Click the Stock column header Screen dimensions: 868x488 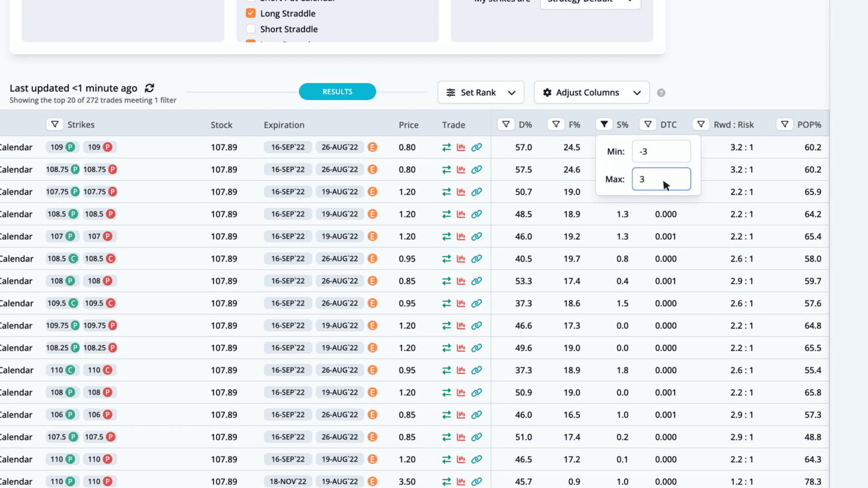[x=221, y=125]
